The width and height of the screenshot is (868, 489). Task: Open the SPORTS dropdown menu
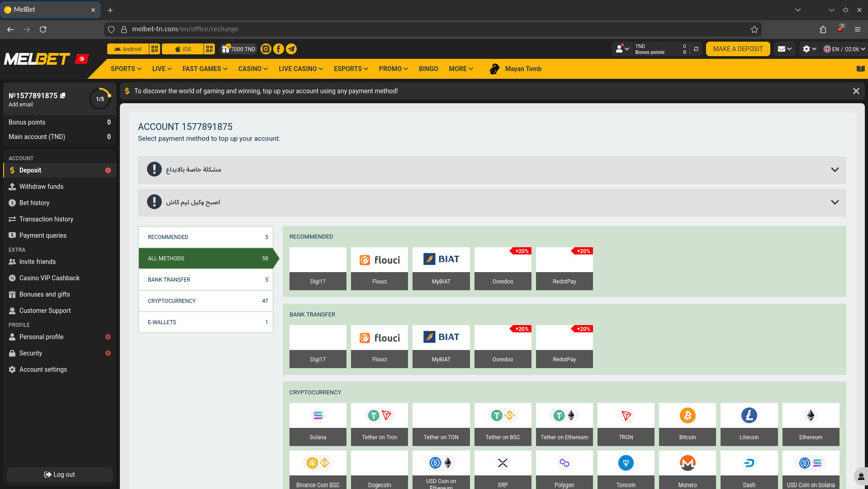pos(126,69)
